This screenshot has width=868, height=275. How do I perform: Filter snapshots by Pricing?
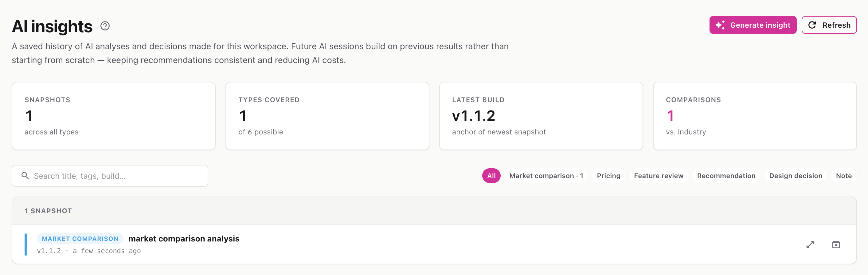point(608,176)
